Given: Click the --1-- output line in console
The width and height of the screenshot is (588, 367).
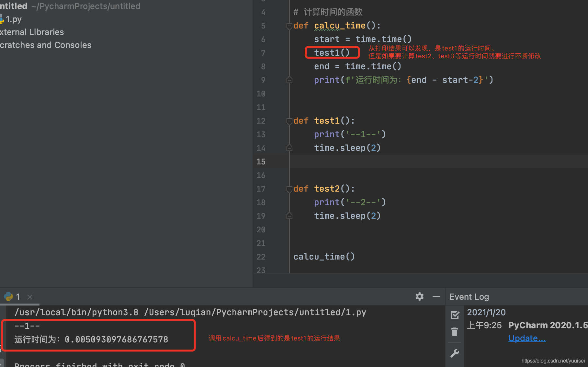Looking at the screenshot, I should click(27, 326).
